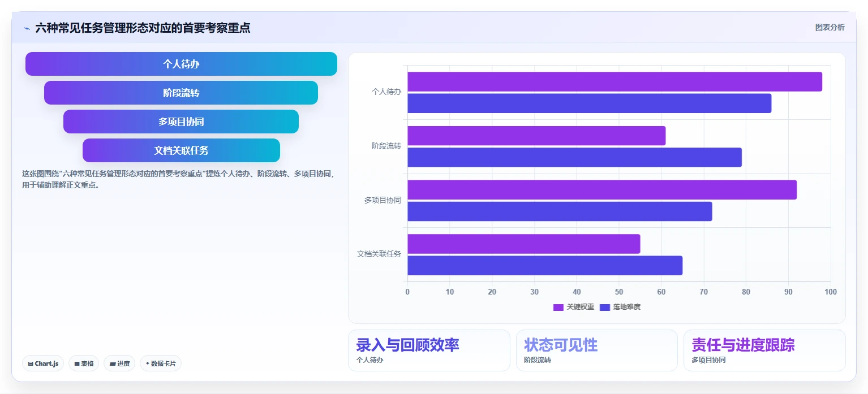This screenshot has height=394, width=868.
Task: Click the 阶段流转 blue 落地难度 bar
Action: 574,157
